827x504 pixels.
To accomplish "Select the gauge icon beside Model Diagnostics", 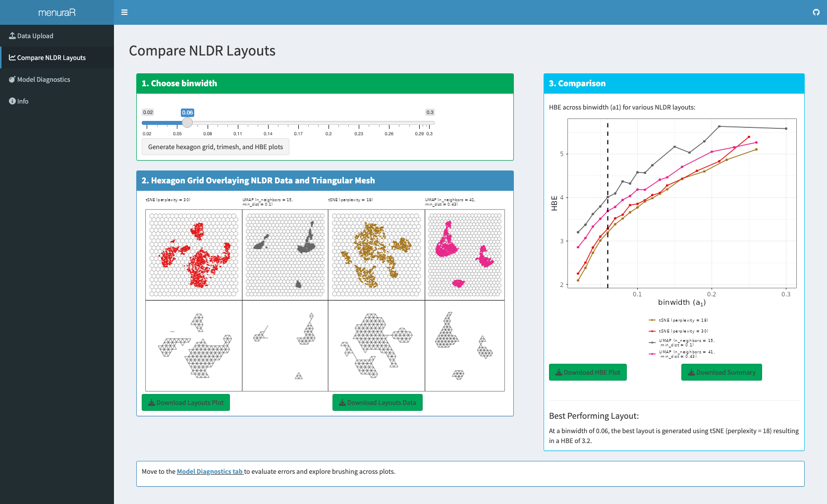I will point(12,79).
